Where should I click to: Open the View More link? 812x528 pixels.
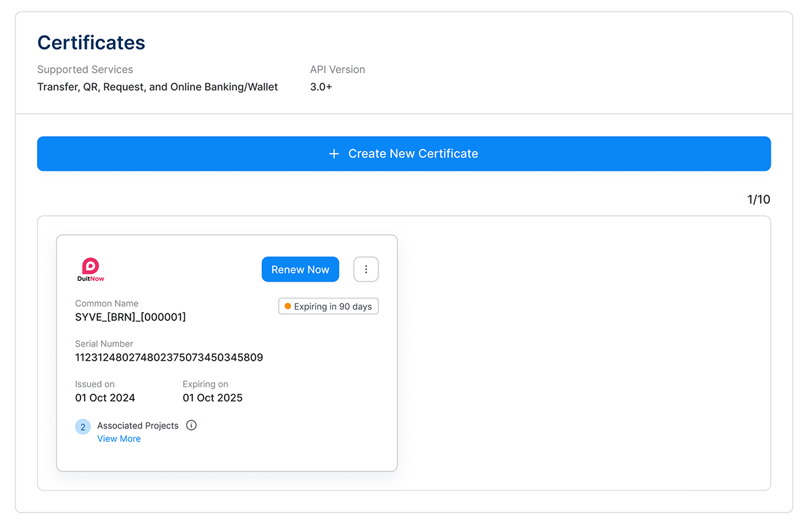(119, 439)
